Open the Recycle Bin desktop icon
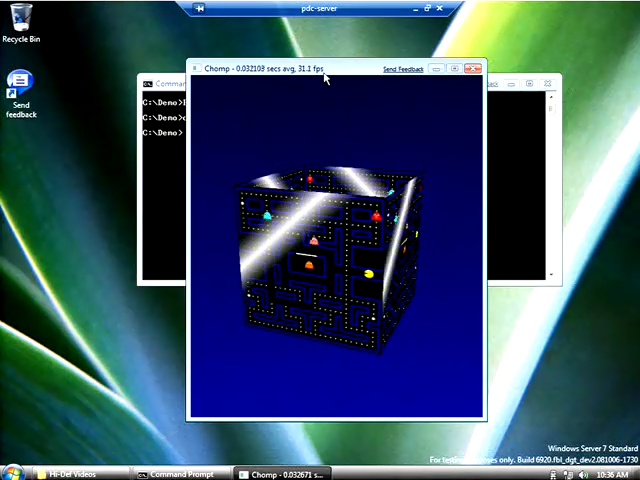 (21, 22)
